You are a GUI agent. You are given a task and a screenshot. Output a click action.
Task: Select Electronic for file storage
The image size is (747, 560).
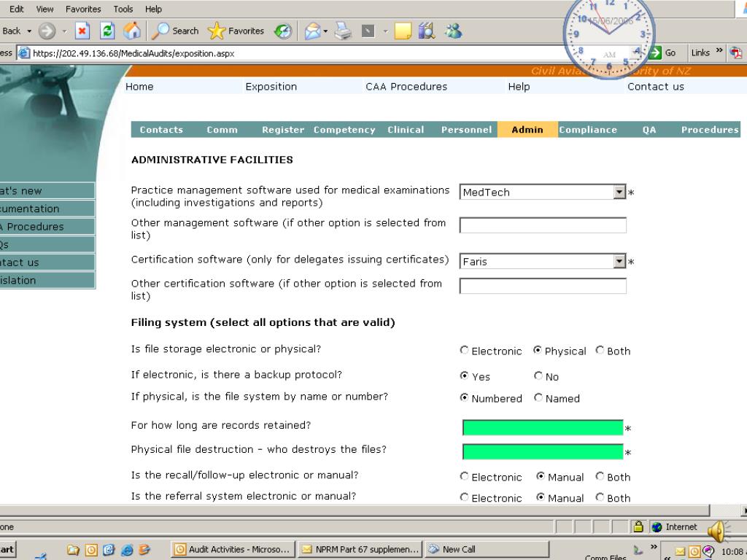click(464, 350)
